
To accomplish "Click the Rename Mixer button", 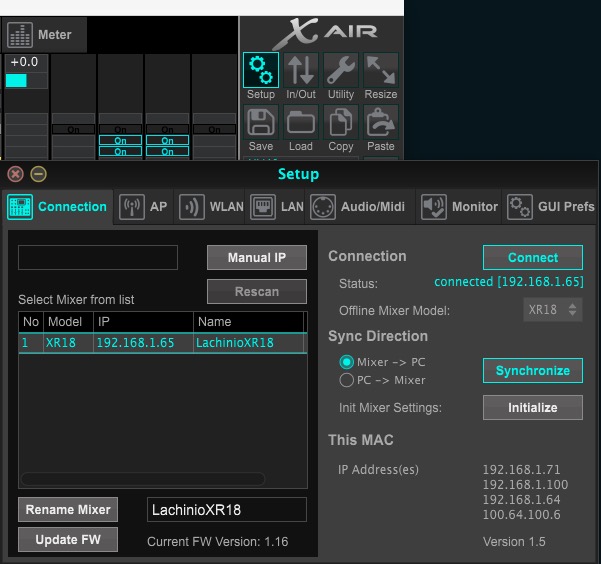I will point(68,510).
